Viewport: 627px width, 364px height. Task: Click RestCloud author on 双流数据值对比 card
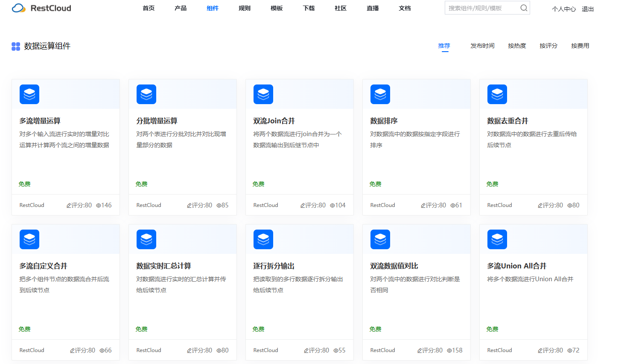pos(382,350)
